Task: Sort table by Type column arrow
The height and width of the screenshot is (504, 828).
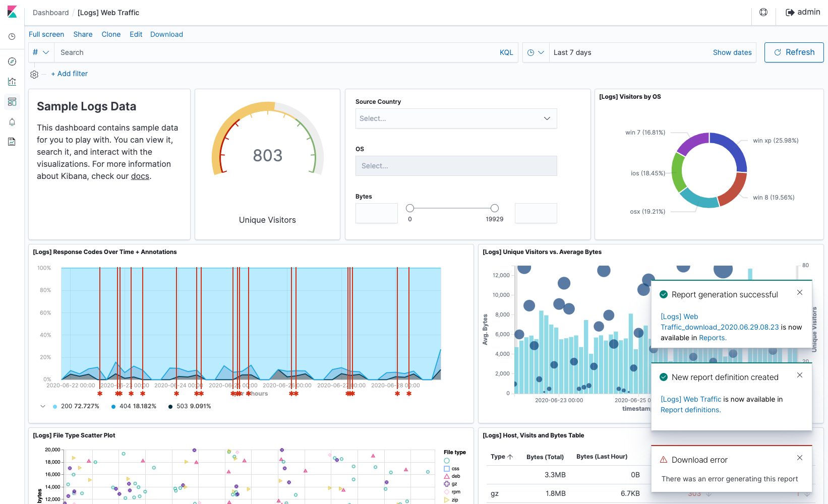Action: coord(510,457)
